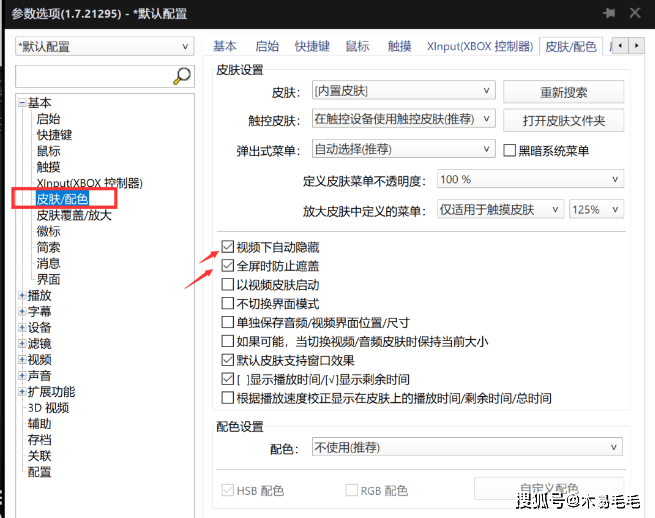Image resolution: width=655 pixels, height=518 pixels.
Task: Select 消息 in the tree
Action: (48, 263)
